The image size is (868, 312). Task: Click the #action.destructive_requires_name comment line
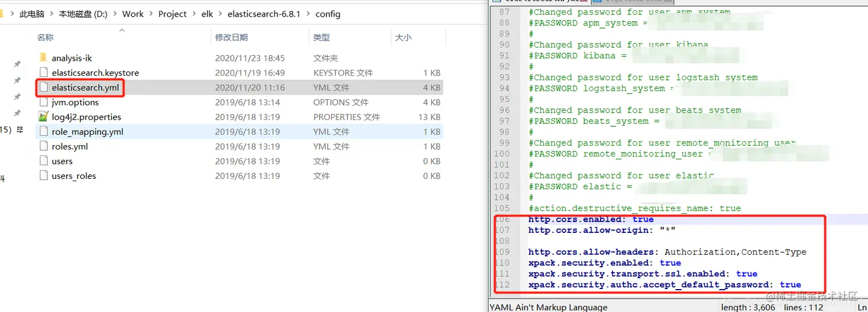click(x=634, y=208)
